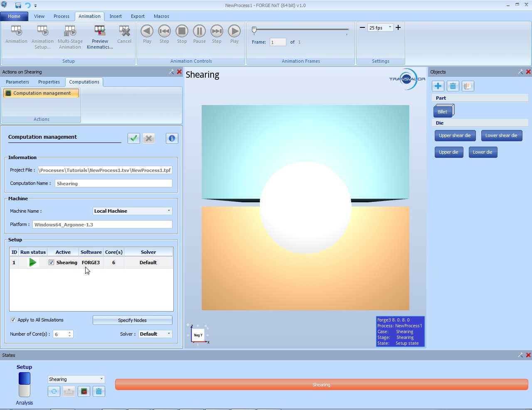The image size is (532, 410).
Task: Cancel computation management with the X icon
Action: pyautogui.click(x=149, y=138)
